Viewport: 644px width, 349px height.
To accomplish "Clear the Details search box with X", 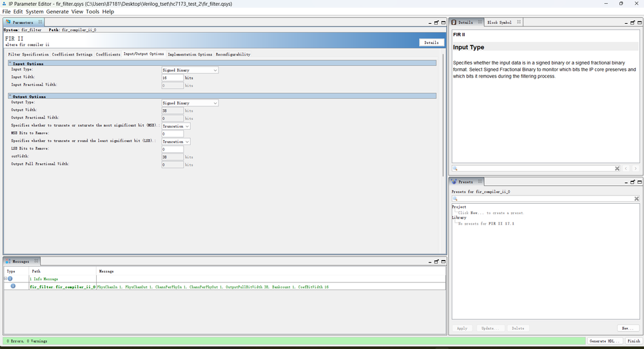I will coord(617,168).
